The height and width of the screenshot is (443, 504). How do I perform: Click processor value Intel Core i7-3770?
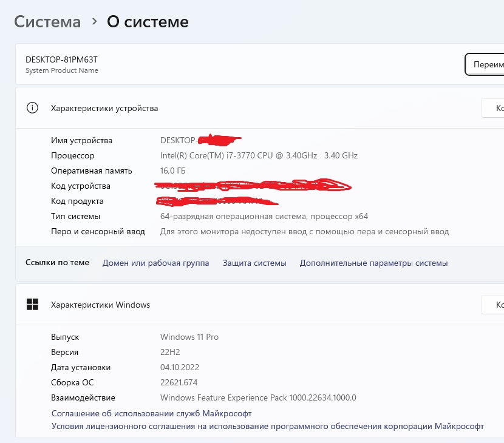pyautogui.click(x=259, y=155)
